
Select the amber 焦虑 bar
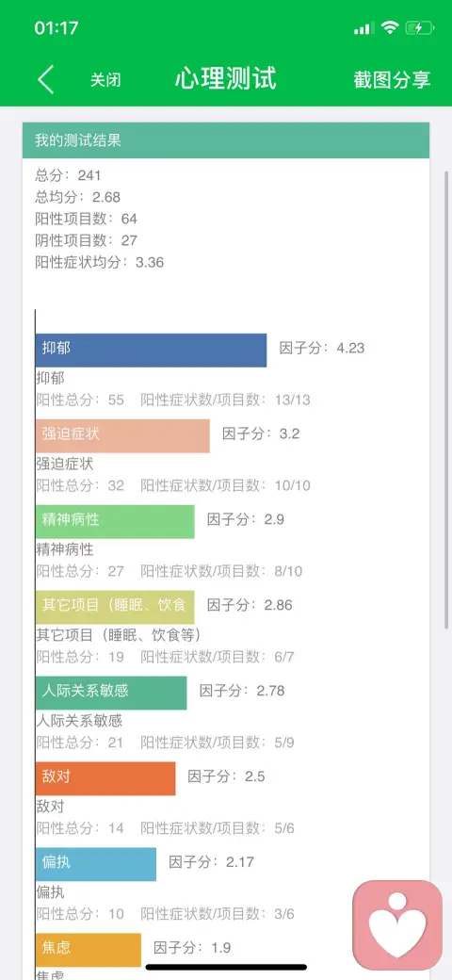point(88,950)
